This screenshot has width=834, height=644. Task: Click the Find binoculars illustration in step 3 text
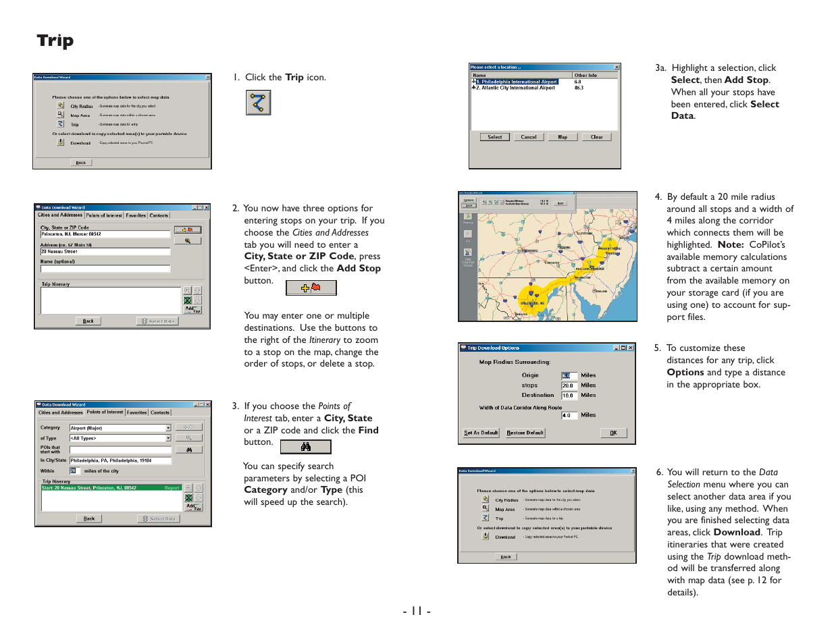point(306,447)
